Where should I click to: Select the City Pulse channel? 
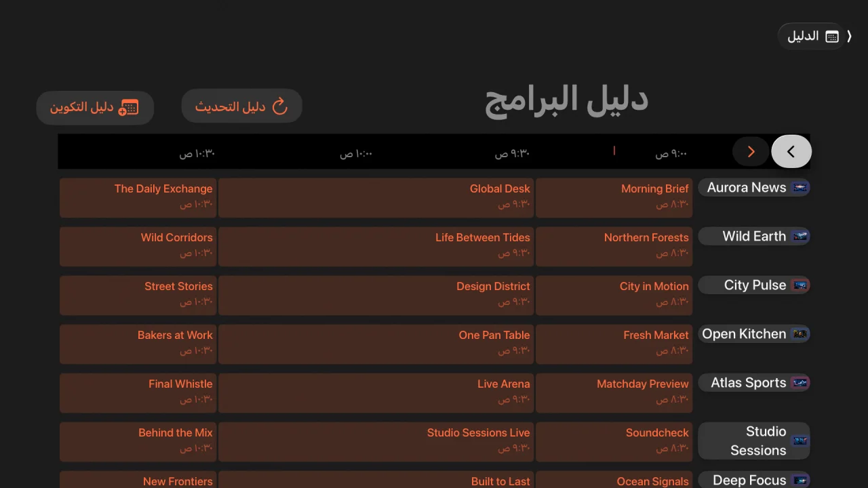[x=754, y=285]
